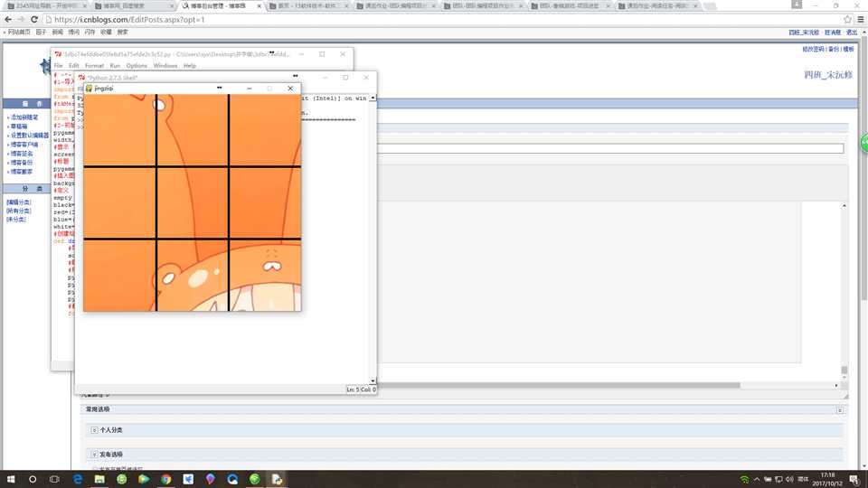The width and height of the screenshot is (868, 488).
Task: Click 博客备份 sidebar link
Action: 22,163
